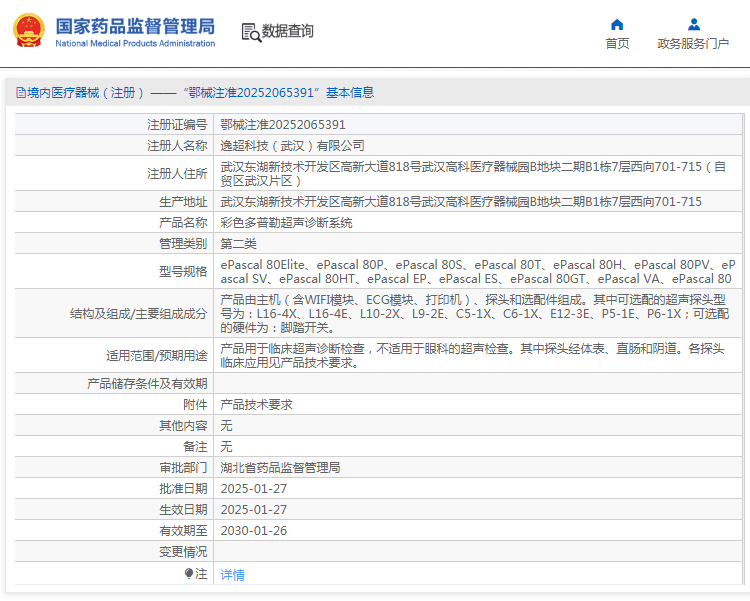The width and height of the screenshot is (750, 601).
Task: Click the 批准日期 value 2025-01-27
Action: pos(254,489)
